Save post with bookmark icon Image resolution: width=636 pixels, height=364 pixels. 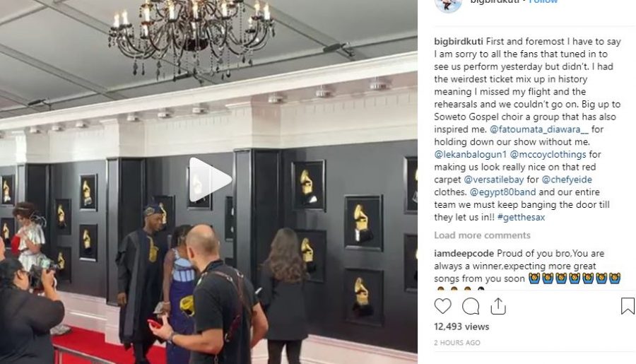click(x=628, y=306)
